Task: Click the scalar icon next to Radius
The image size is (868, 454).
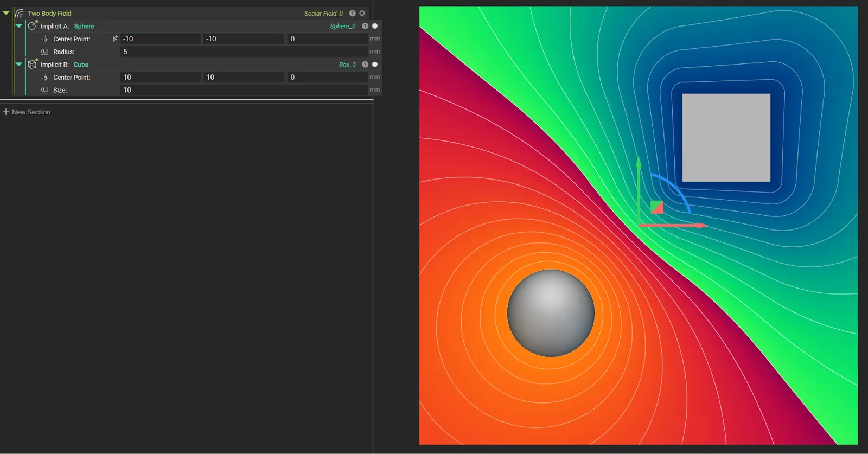Action: (44, 52)
